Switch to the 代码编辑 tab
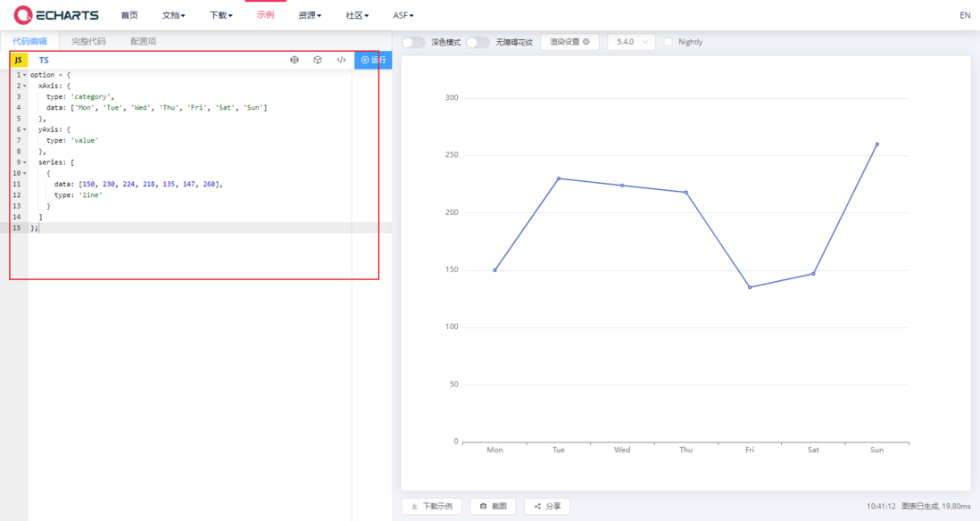 tap(30, 41)
